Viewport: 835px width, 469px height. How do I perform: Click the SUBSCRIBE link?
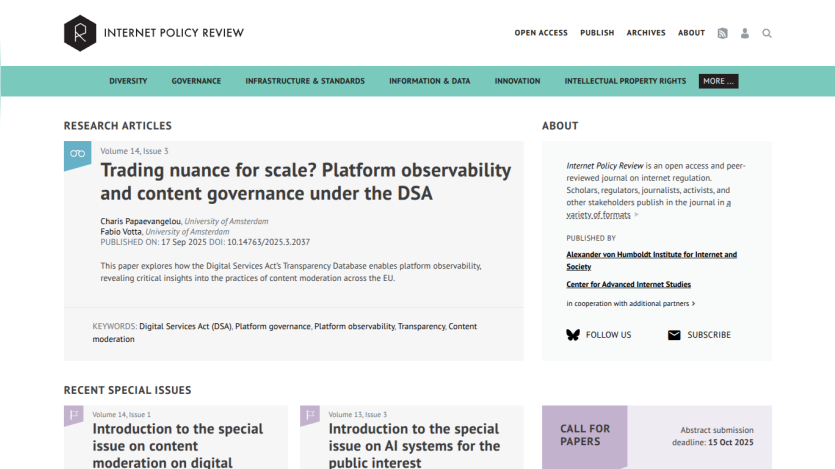point(709,335)
